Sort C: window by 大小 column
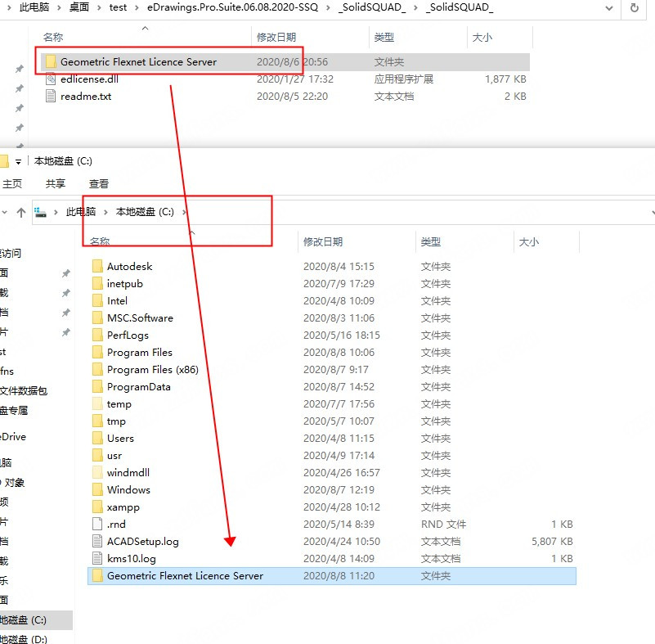 (529, 242)
